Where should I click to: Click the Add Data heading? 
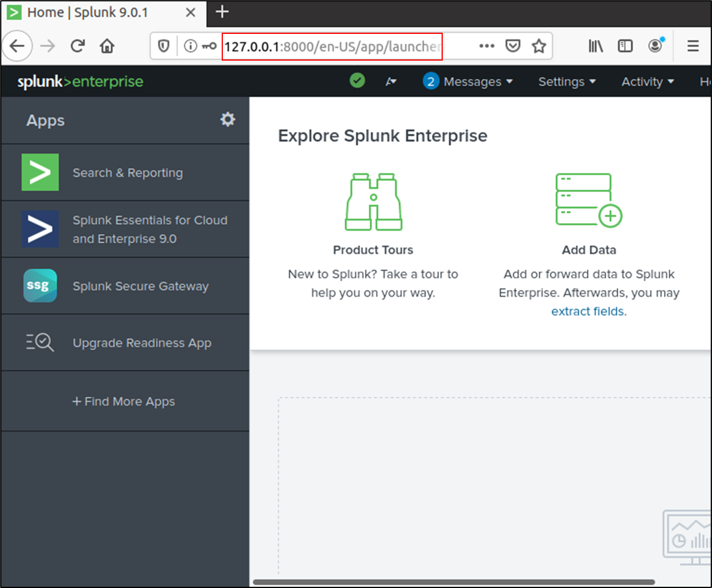click(x=589, y=250)
